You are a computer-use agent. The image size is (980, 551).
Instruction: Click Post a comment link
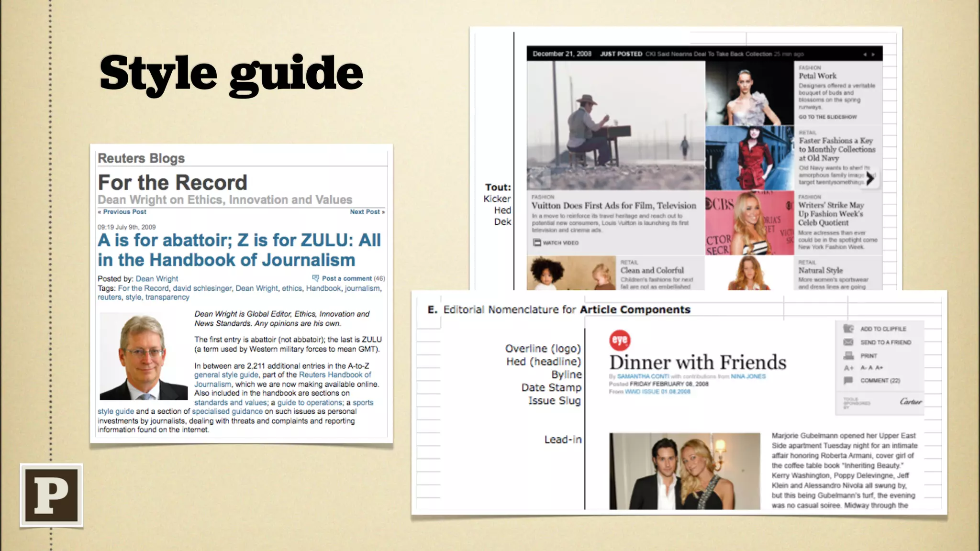pos(346,278)
